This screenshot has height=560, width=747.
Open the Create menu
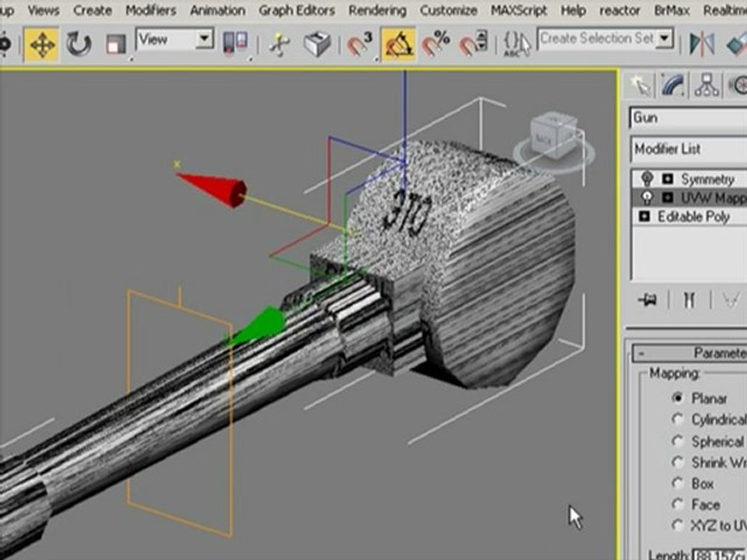click(x=93, y=10)
